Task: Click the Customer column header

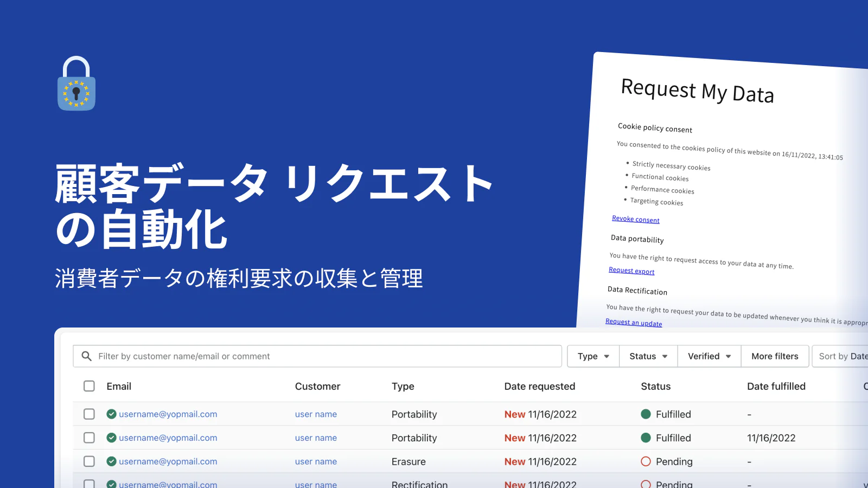Action: pos(317,386)
